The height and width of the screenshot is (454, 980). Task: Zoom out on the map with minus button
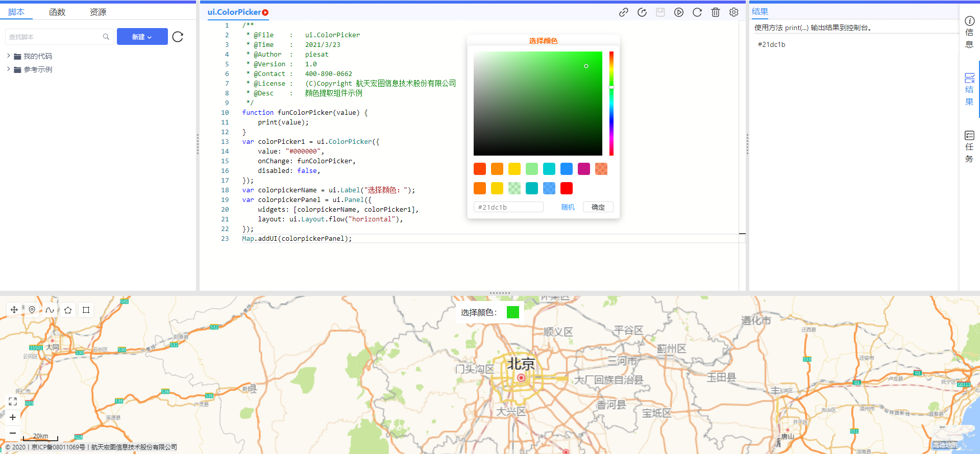13,433
